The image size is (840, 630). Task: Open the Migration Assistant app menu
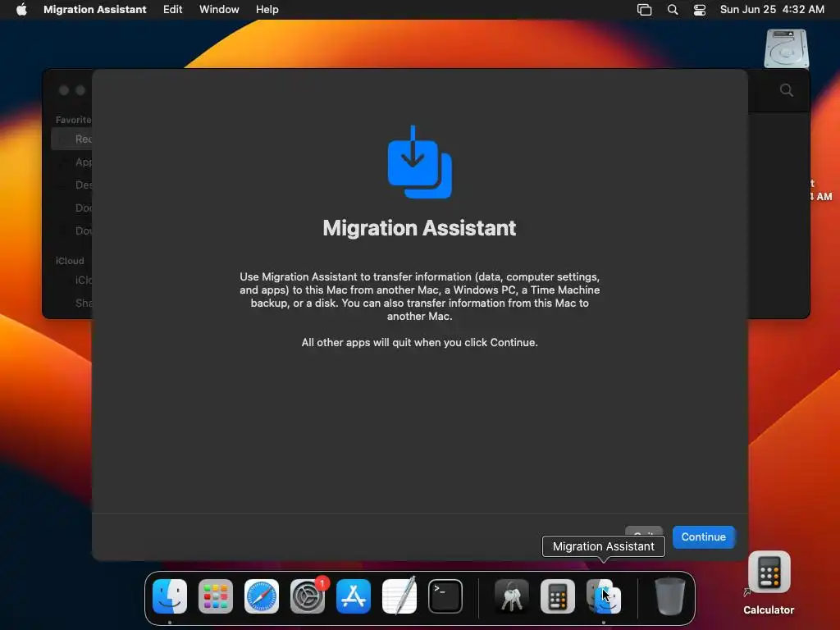[95, 9]
